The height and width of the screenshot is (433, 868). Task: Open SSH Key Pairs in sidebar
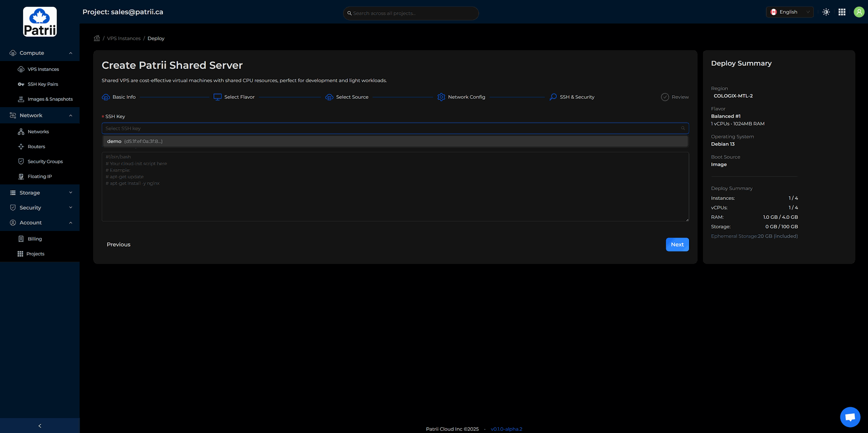[42, 84]
